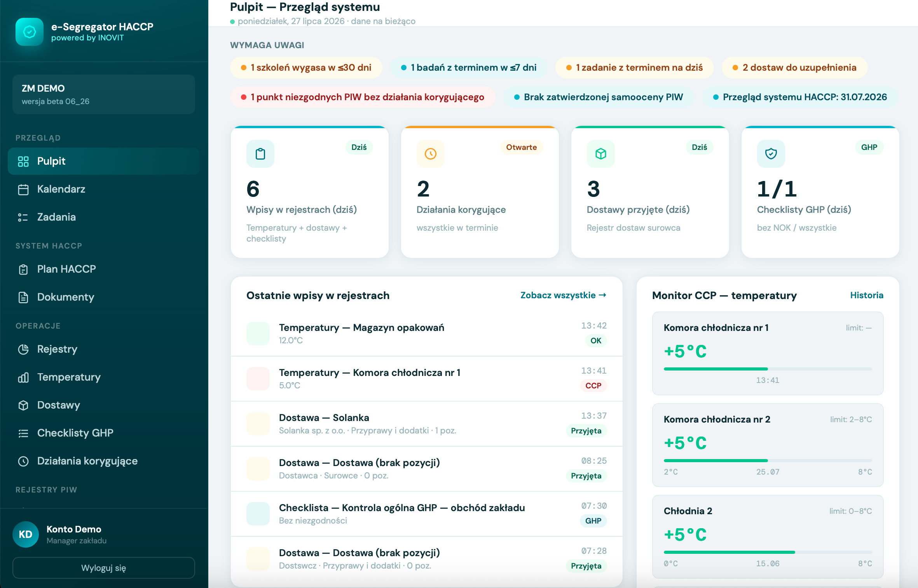This screenshot has width=918, height=588.
Task: Click the Temperatury bar chart icon
Action: point(23,377)
